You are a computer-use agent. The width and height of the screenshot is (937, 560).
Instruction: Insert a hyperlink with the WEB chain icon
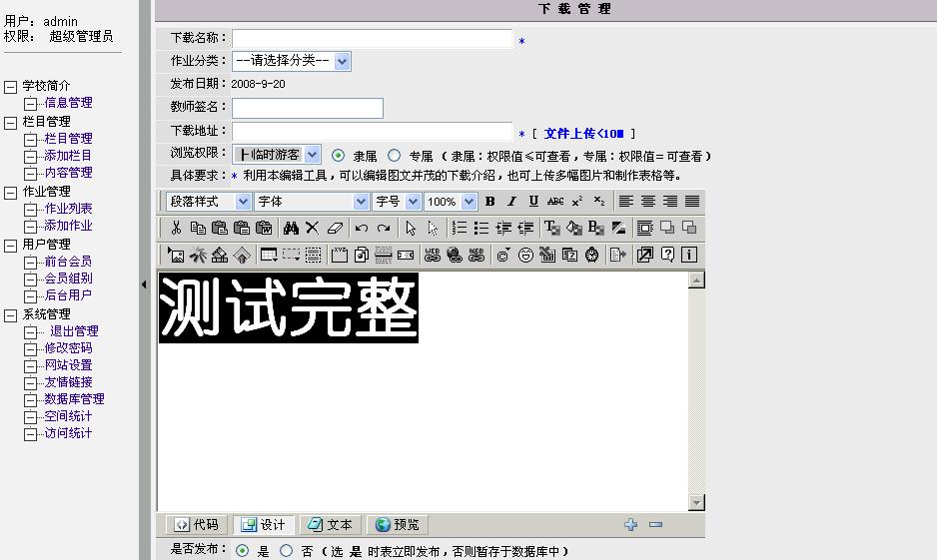pos(433,255)
